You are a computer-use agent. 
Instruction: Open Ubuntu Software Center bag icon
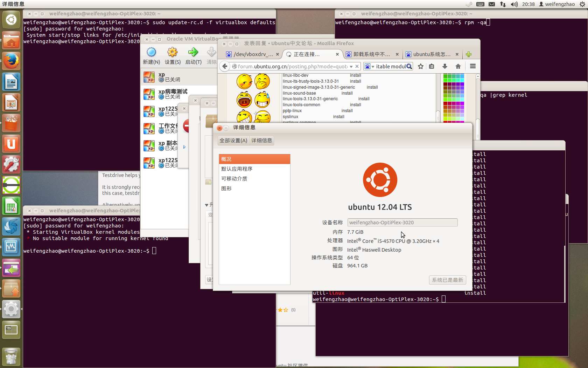pyautogui.click(x=11, y=123)
